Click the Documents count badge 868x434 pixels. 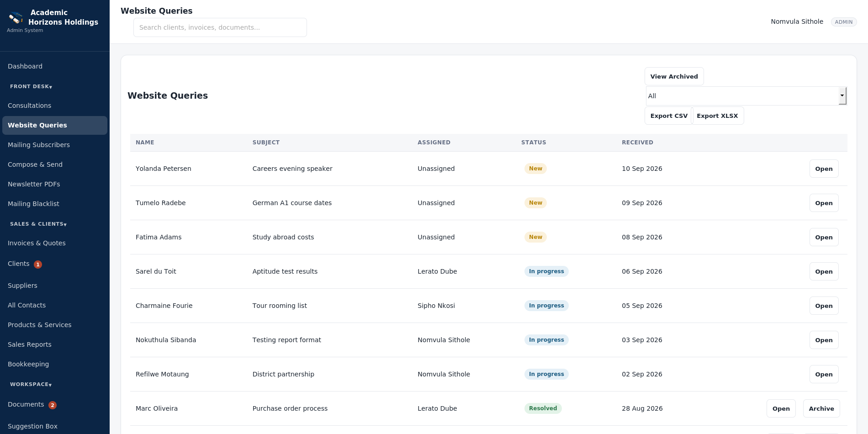(53, 405)
